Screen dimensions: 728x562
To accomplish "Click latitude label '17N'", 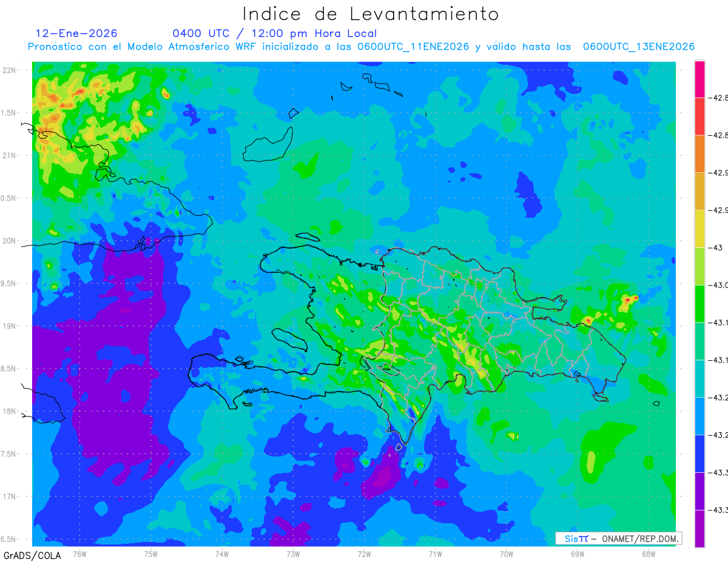I will 10,497.
